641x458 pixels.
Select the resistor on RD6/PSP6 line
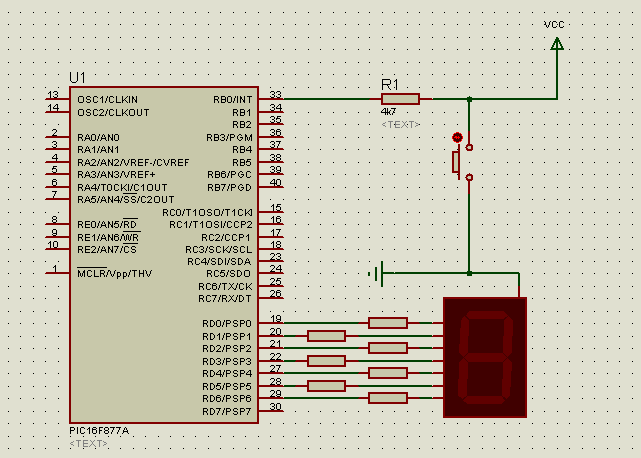coord(388,398)
